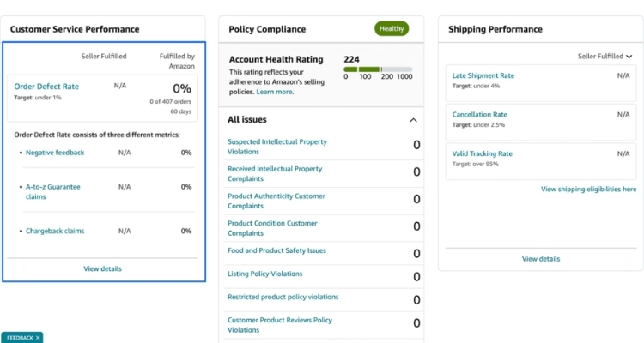Select Chargeback claims link

click(x=55, y=231)
